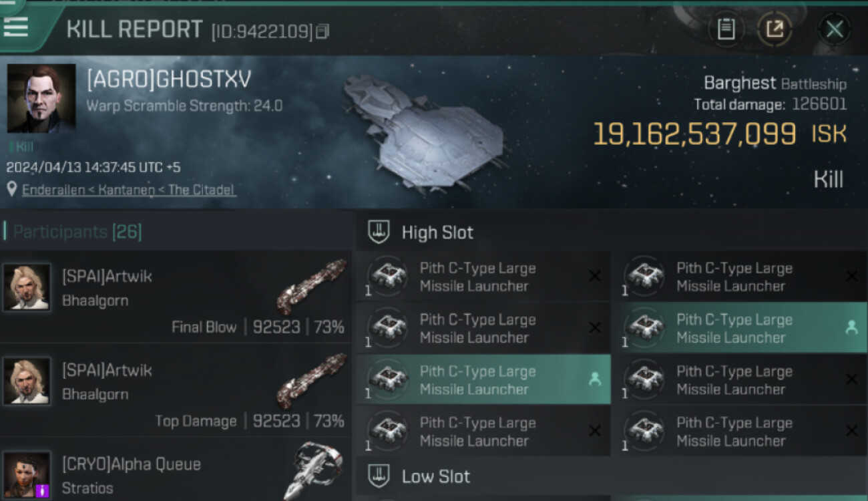Select the Barghest ship image

click(424, 130)
